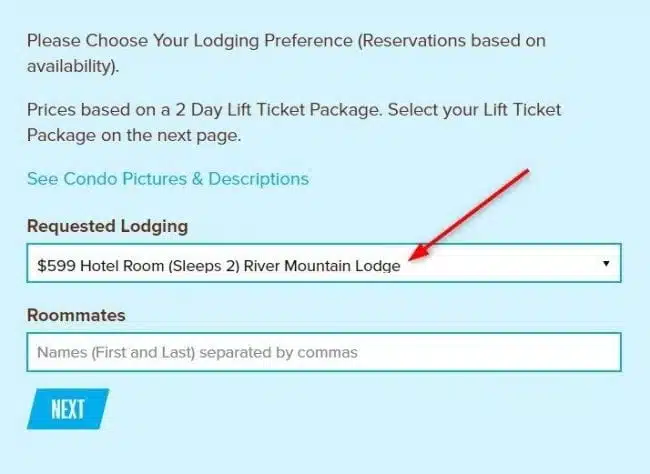Screen dimensions: 650x474
Task: Click the $599 price in the lodging selector
Action: coord(55,266)
